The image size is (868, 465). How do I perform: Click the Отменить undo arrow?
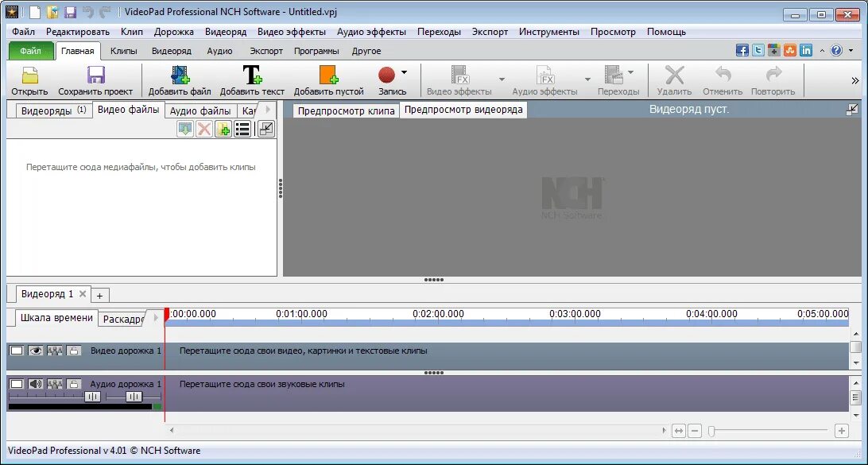[x=723, y=74]
